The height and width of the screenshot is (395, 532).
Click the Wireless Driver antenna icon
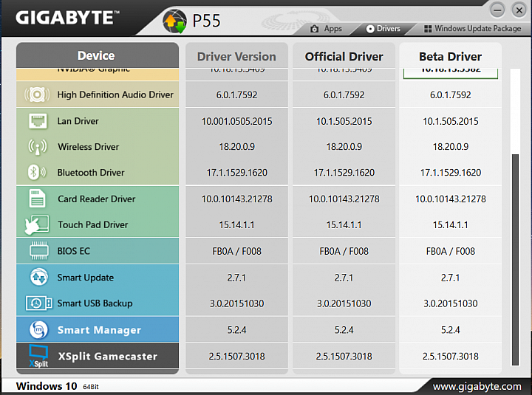click(x=38, y=147)
